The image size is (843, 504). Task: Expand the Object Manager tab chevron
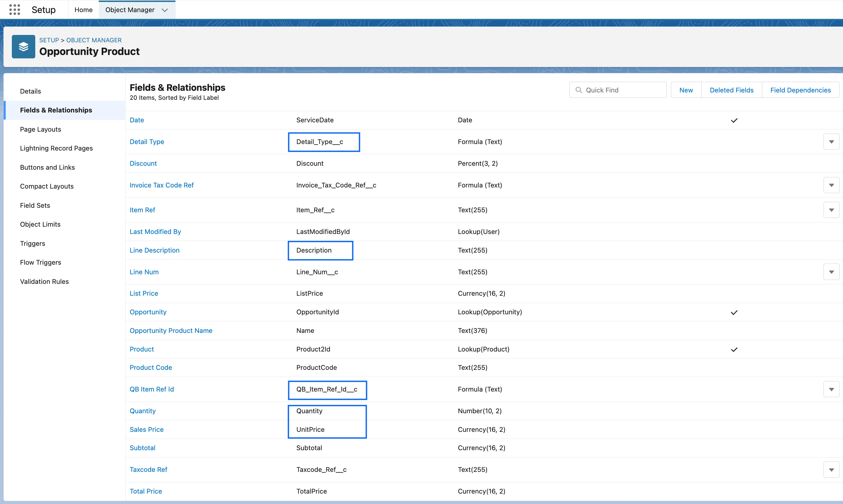pos(165,10)
